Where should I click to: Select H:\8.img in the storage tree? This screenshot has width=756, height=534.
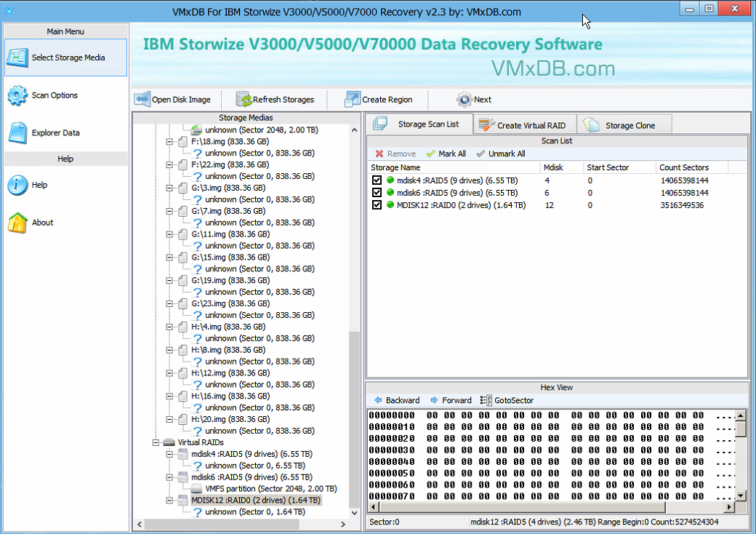[x=228, y=350]
